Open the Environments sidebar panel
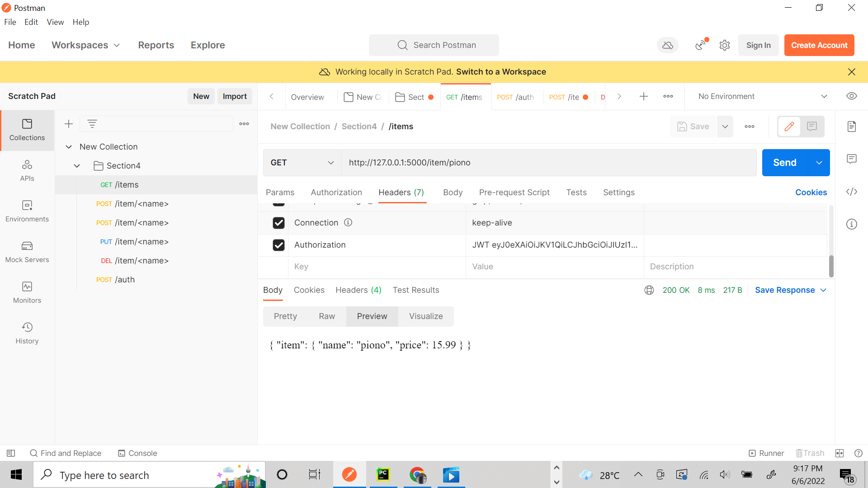868x488 pixels. pos(27,211)
